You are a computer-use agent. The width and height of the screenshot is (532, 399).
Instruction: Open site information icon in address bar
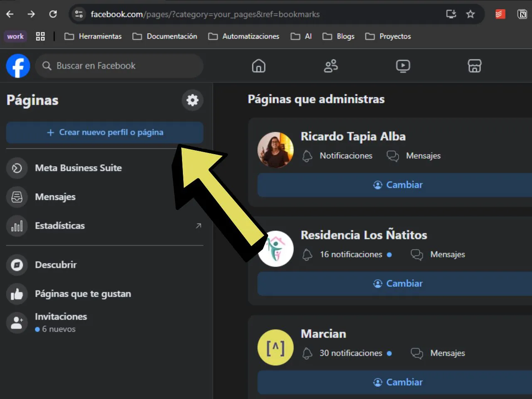(79, 14)
